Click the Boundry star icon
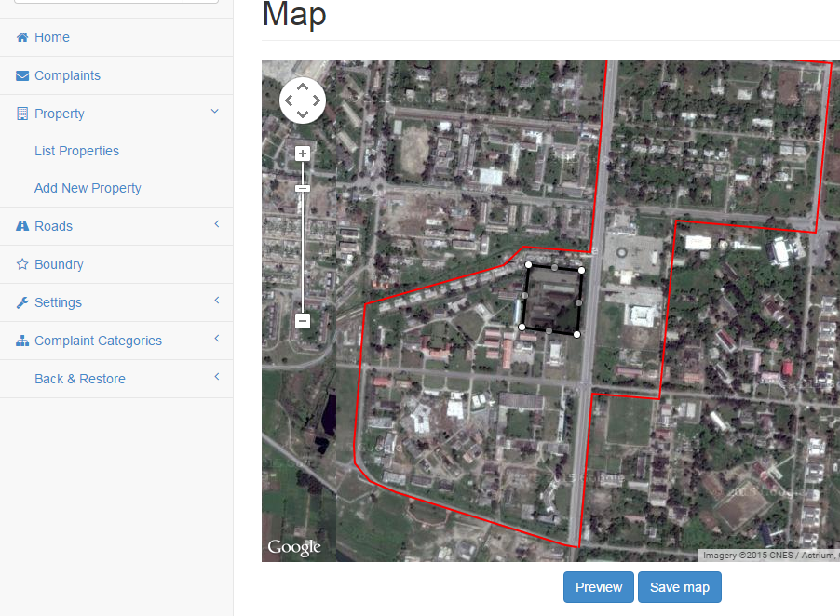The height and width of the screenshot is (616, 840). click(22, 264)
